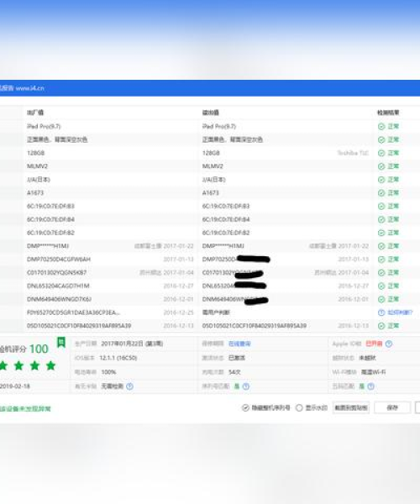Open the 在线查询 warranty link

point(239,344)
